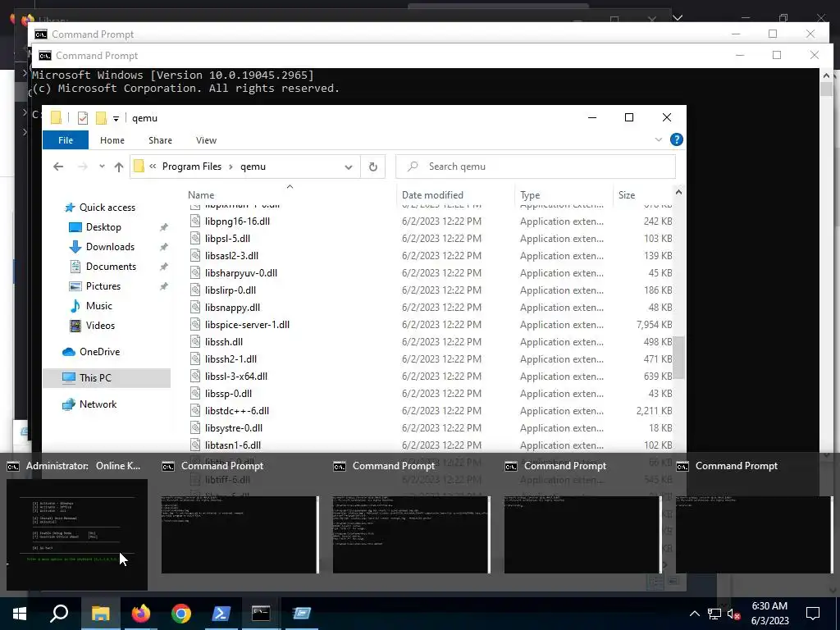Open File Explorer from the taskbar
Screen dimensions: 840x630
100,614
